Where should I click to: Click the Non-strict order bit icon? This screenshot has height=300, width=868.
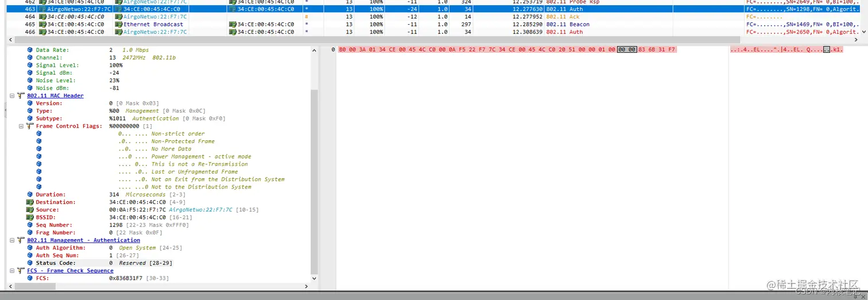click(x=39, y=134)
